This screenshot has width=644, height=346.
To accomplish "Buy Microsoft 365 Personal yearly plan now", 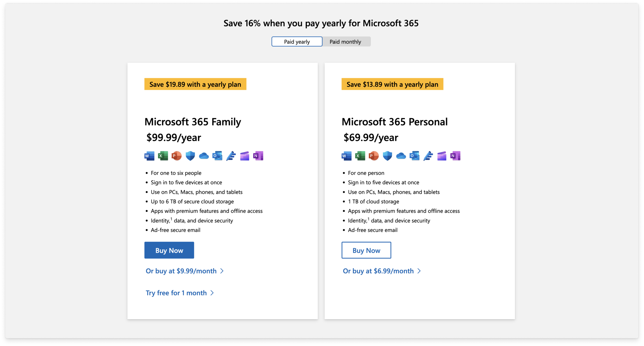I will (366, 250).
